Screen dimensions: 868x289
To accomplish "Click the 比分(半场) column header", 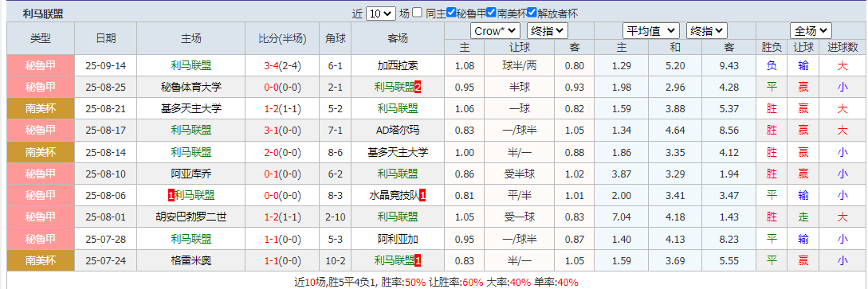I will [282, 38].
